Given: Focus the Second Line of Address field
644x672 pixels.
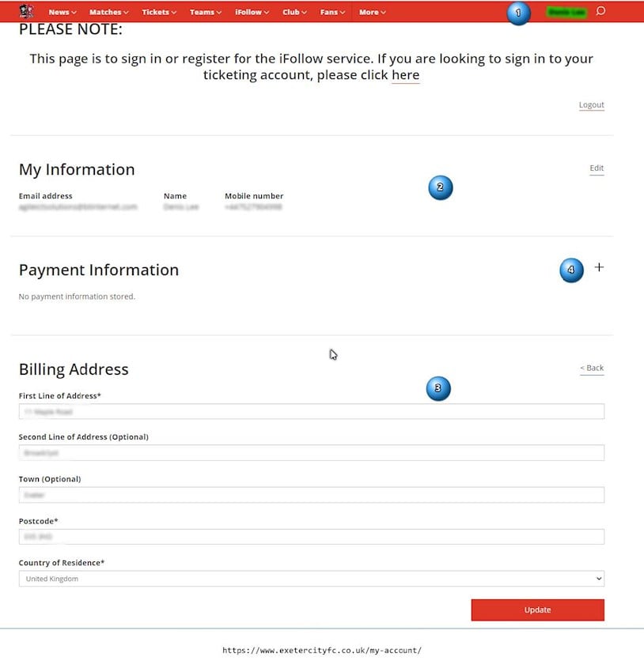Looking at the screenshot, I should pos(311,452).
